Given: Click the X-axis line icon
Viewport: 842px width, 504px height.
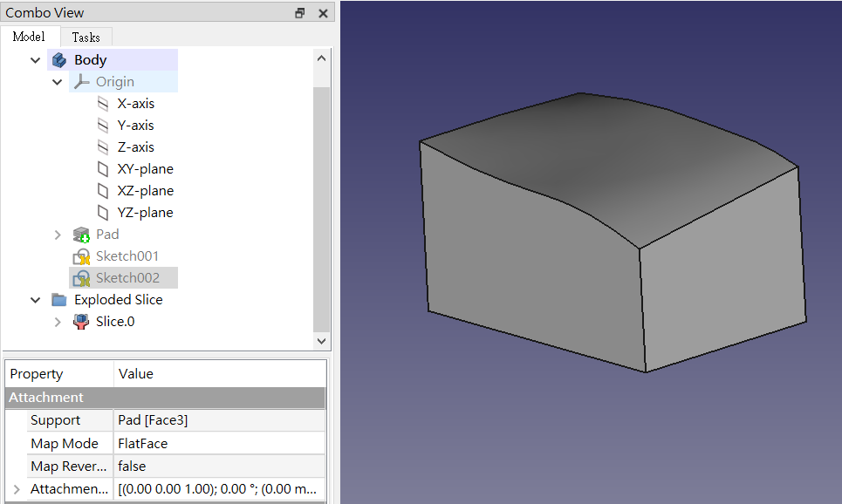Looking at the screenshot, I should (x=103, y=104).
